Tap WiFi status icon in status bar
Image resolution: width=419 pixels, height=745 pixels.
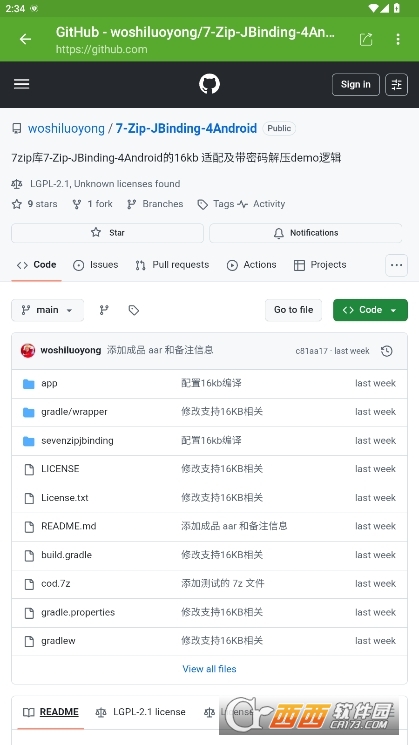pyautogui.click(x=374, y=8)
